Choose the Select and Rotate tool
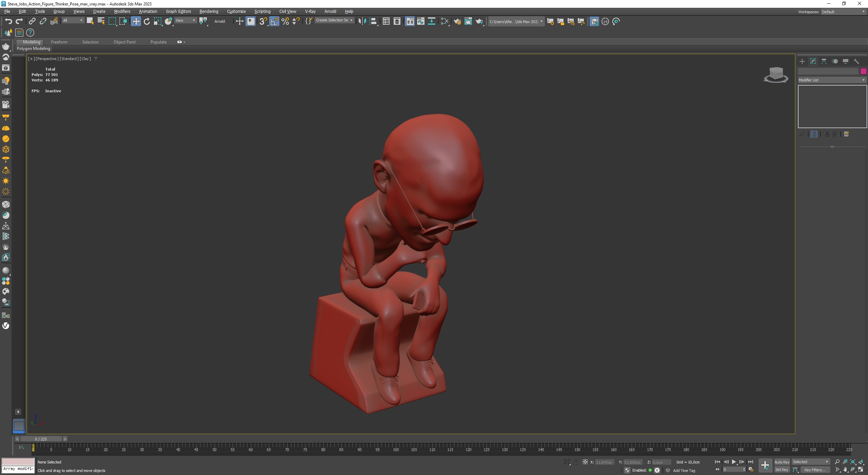Screen dimensions: 868x475 tap(146, 21)
